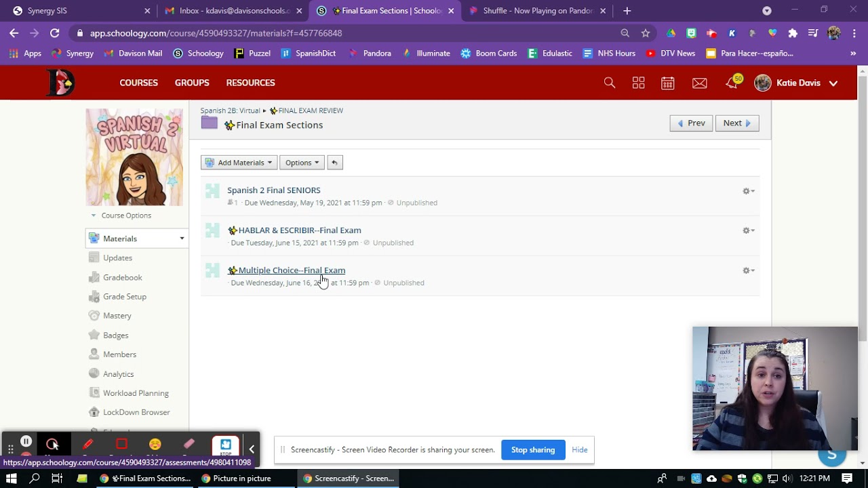Hide the Screencastify sharing notice
This screenshot has width=868, height=488.
coord(580,450)
